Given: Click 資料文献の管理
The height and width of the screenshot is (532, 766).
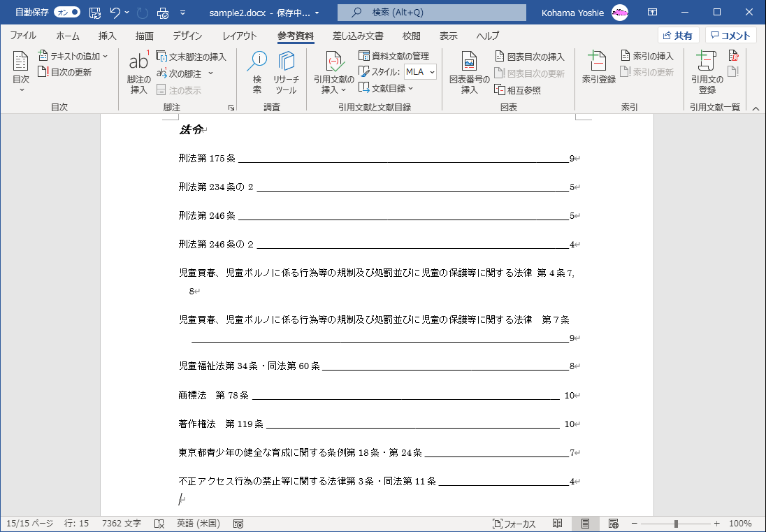Looking at the screenshot, I should tap(393, 56).
